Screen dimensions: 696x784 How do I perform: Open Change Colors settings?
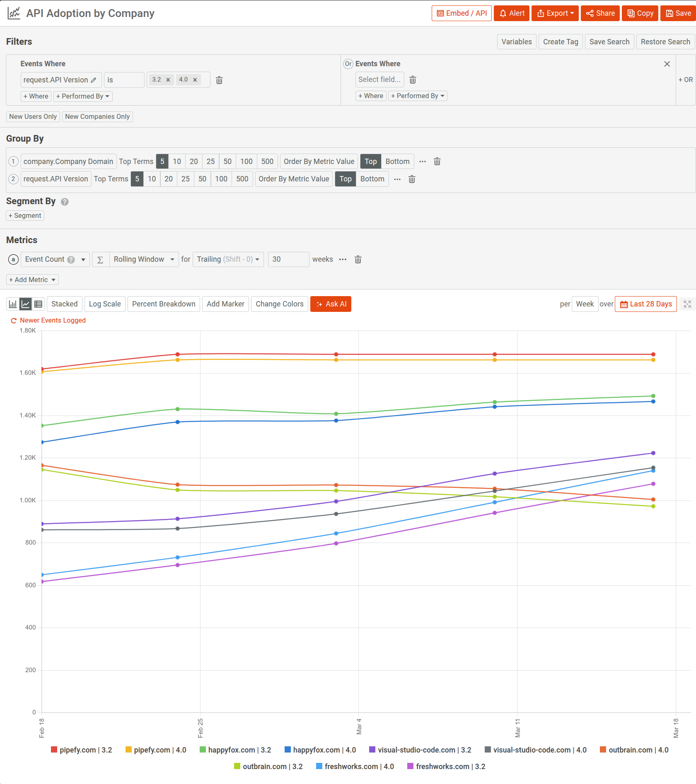(279, 304)
